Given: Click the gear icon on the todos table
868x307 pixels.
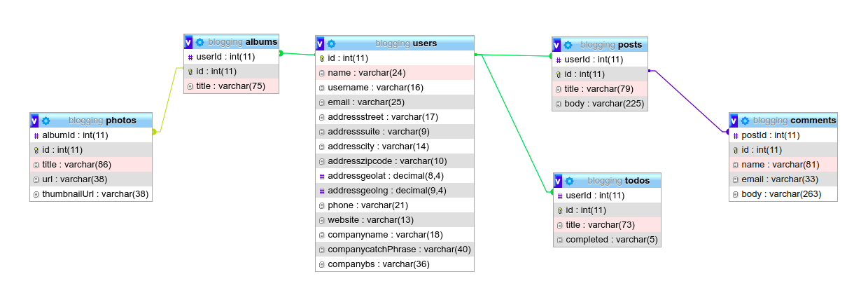Looking at the screenshot, I should coord(570,181).
